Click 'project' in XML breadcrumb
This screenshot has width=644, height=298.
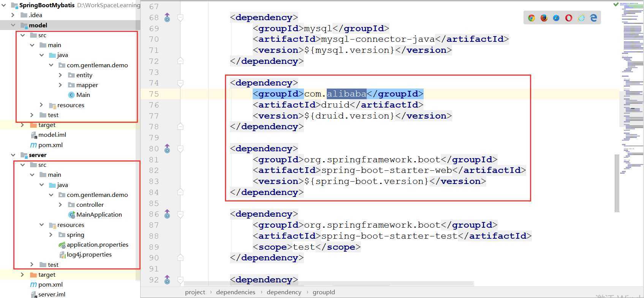[x=195, y=292]
